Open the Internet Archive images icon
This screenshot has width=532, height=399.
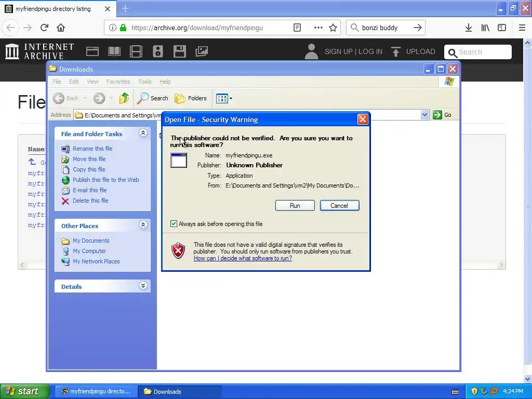pos(202,51)
